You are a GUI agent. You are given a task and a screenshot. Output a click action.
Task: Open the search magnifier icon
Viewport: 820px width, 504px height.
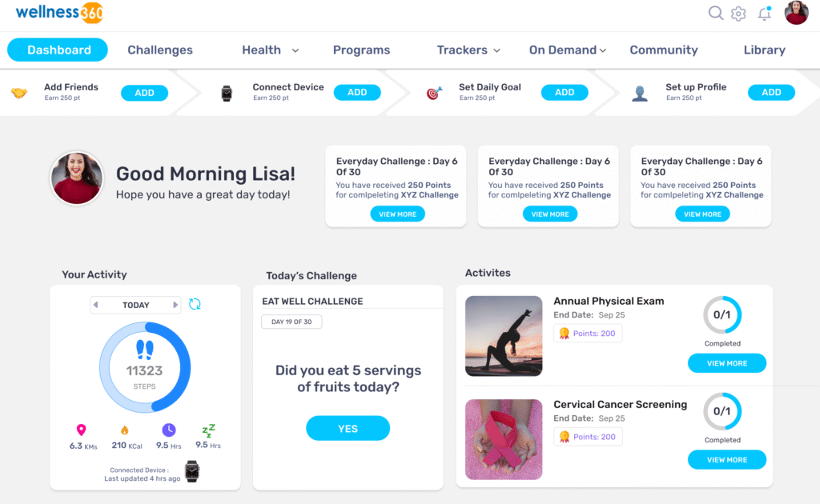[715, 13]
